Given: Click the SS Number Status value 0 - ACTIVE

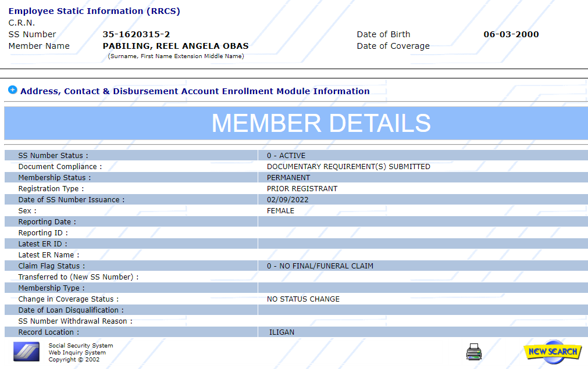Looking at the screenshot, I should pos(286,156).
